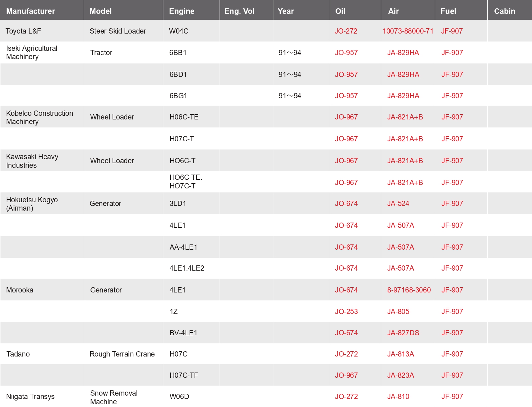
Task: Click the Engine column header
Action: click(182, 11)
